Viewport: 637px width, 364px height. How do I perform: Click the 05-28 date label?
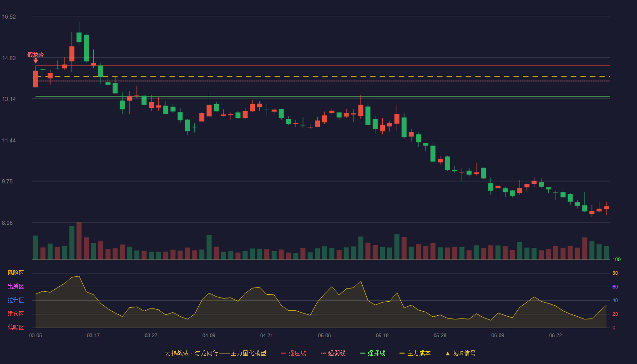click(440, 335)
